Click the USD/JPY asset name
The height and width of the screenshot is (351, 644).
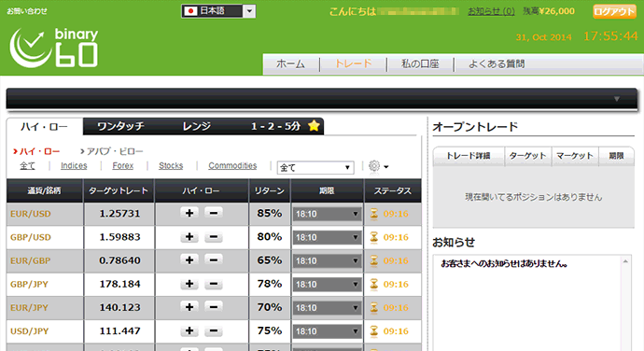[x=30, y=330]
